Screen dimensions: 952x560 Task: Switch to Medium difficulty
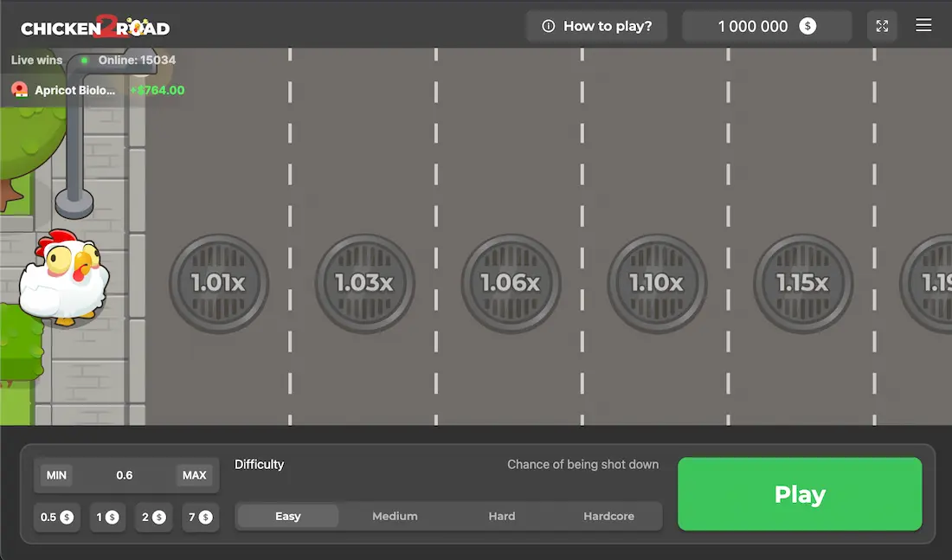[x=395, y=516]
